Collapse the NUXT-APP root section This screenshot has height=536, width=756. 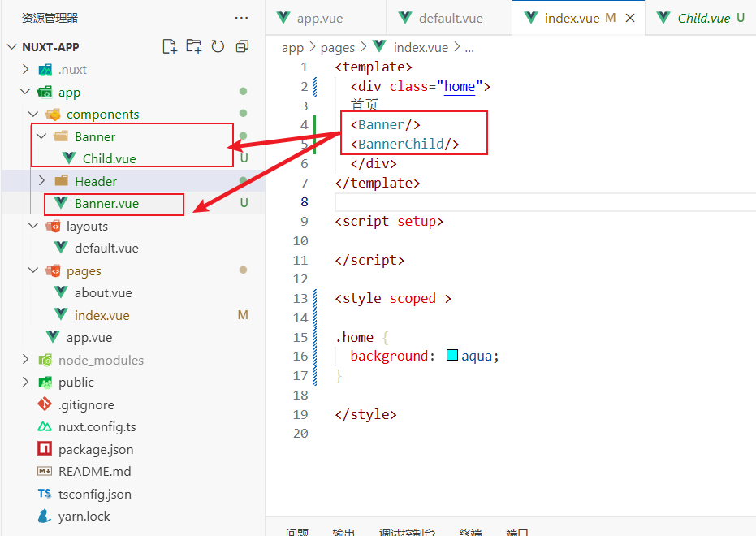[x=12, y=47]
